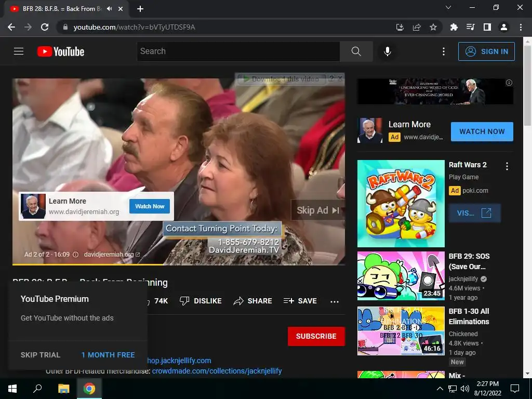Click the address bar URL
This screenshot has height=399, width=532.
click(x=135, y=27)
